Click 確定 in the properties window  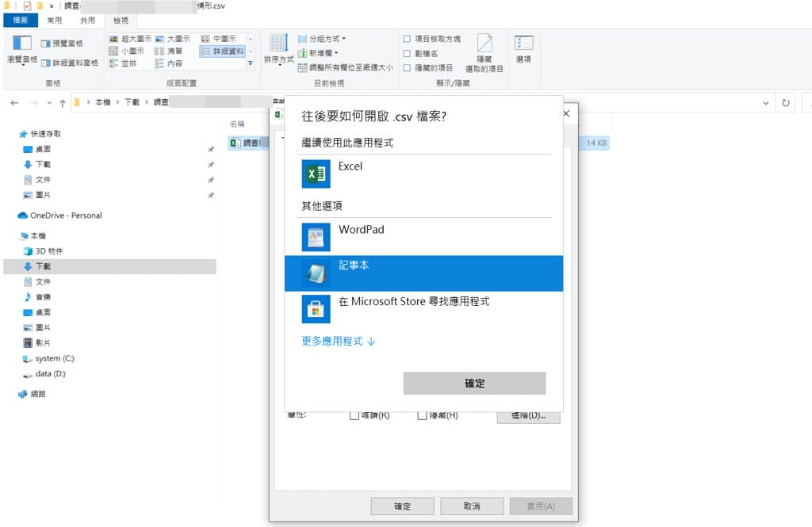click(402, 506)
